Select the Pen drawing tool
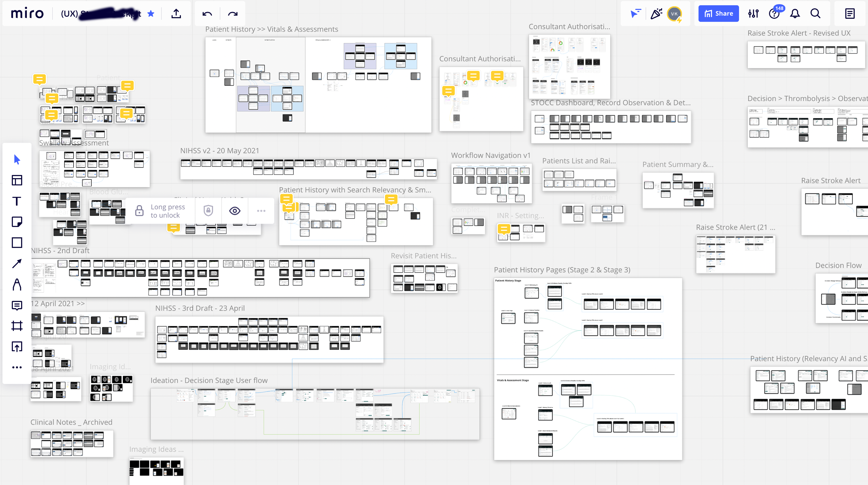 click(x=17, y=284)
